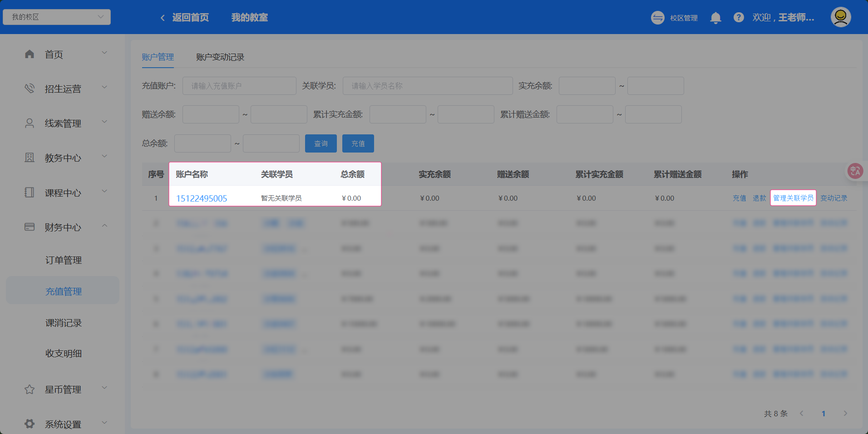Click the gear icon beside 系统设置
This screenshot has width=868, height=434.
(30, 424)
